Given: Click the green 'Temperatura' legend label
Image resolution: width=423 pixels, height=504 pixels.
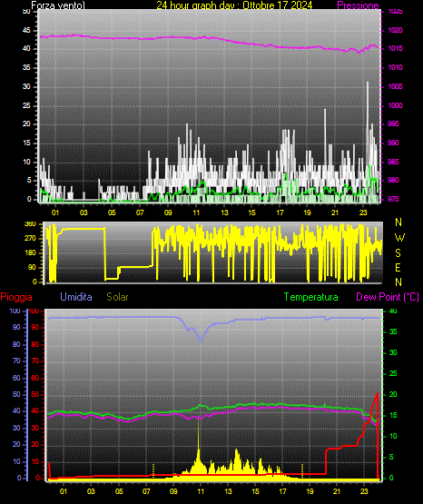Looking at the screenshot, I should pyautogui.click(x=311, y=297).
